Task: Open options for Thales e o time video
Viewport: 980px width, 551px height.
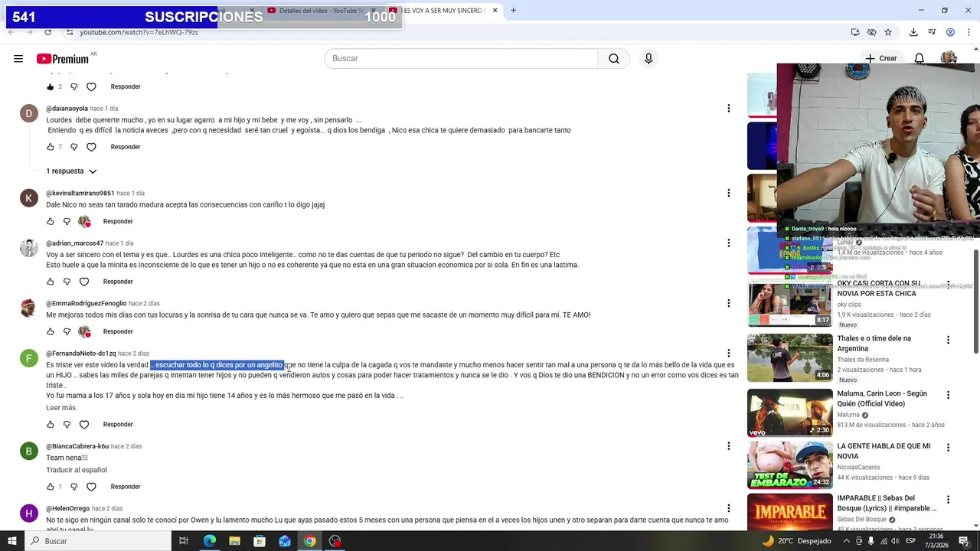Action: 948,340
